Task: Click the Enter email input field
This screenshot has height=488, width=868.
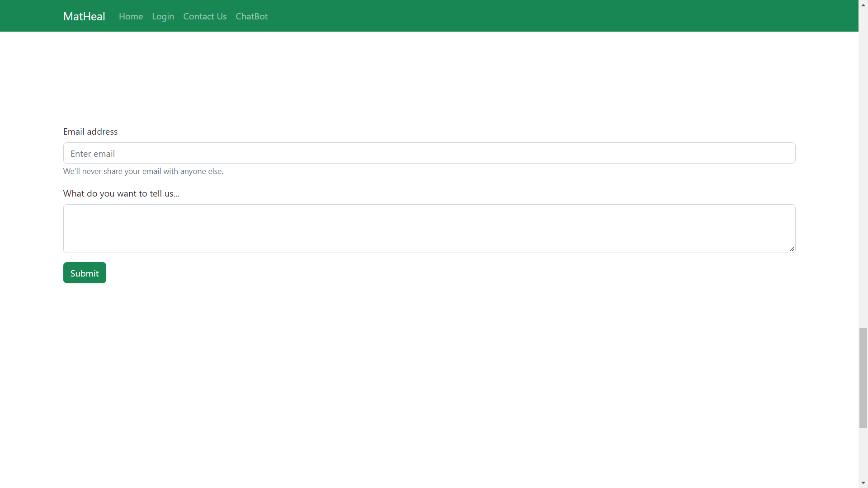Action: [429, 153]
